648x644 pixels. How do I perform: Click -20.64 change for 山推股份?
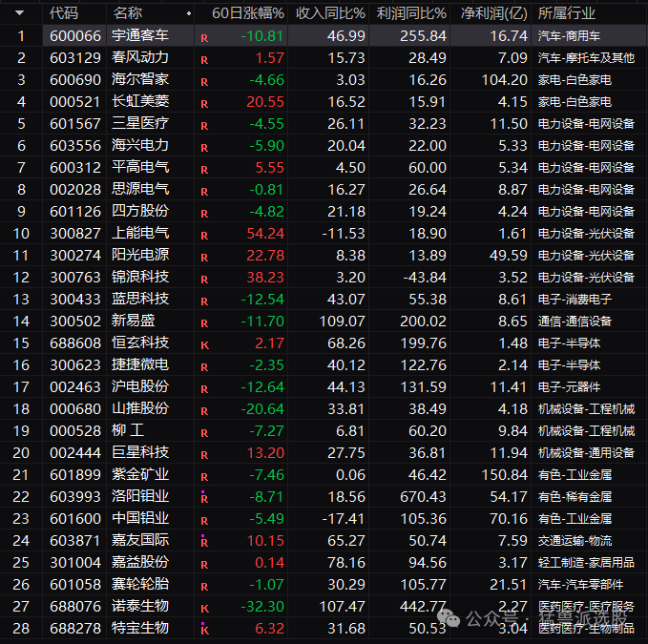tap(262, 409)
